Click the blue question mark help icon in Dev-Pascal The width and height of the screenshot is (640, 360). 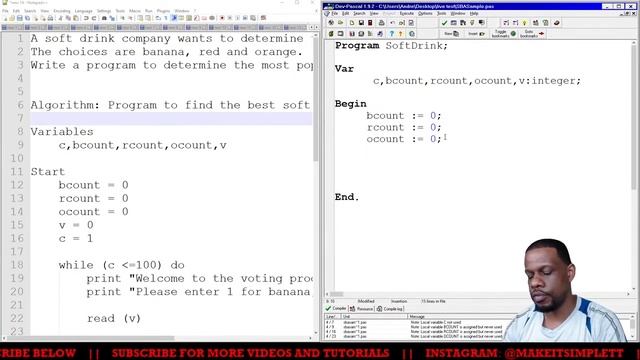point(391,33)
